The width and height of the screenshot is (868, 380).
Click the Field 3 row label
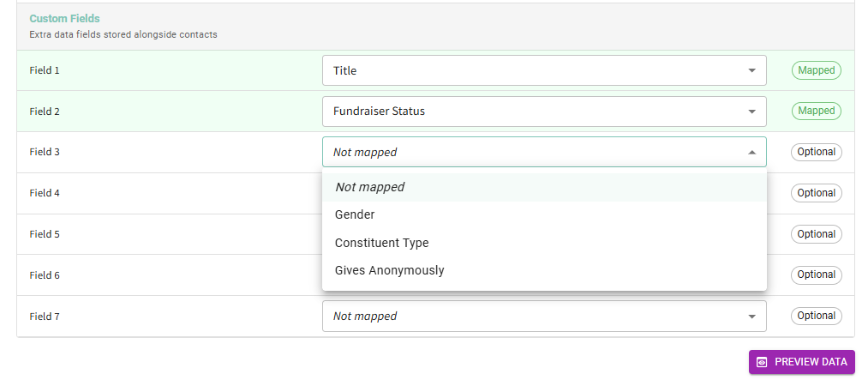pos(45,152)
